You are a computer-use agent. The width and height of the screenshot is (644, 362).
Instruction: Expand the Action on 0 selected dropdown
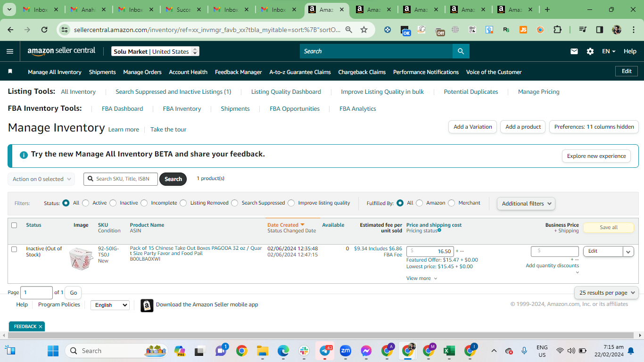(x=41, y=179)
